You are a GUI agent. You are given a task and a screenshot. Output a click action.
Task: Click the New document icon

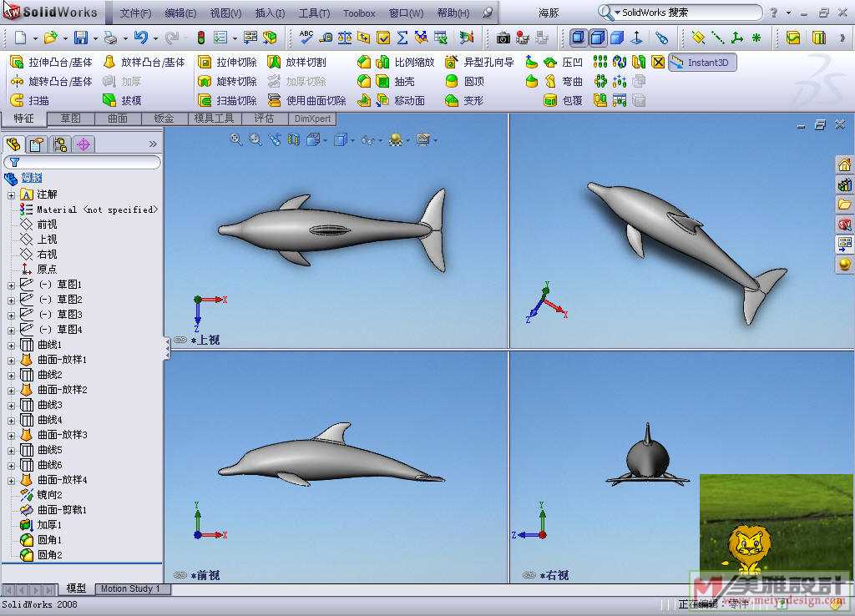click(x=20, y=38)
